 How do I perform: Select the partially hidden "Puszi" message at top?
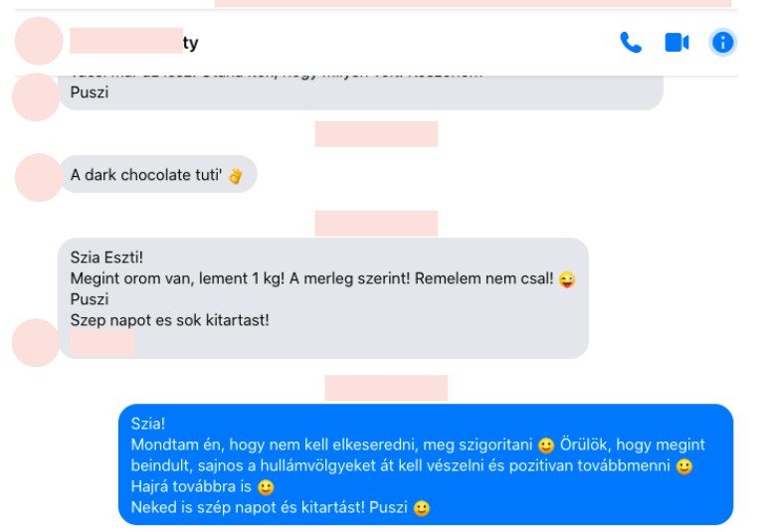coord(361,92)
